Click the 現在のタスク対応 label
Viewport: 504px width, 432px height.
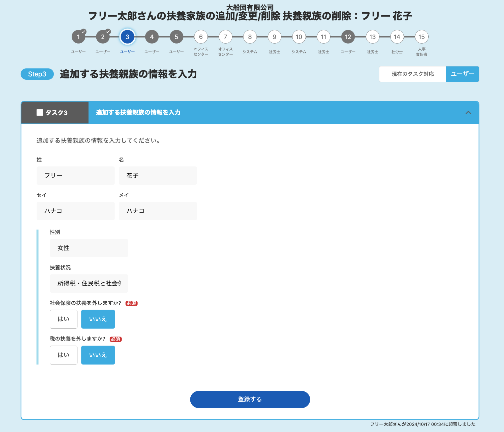point(412,74)
